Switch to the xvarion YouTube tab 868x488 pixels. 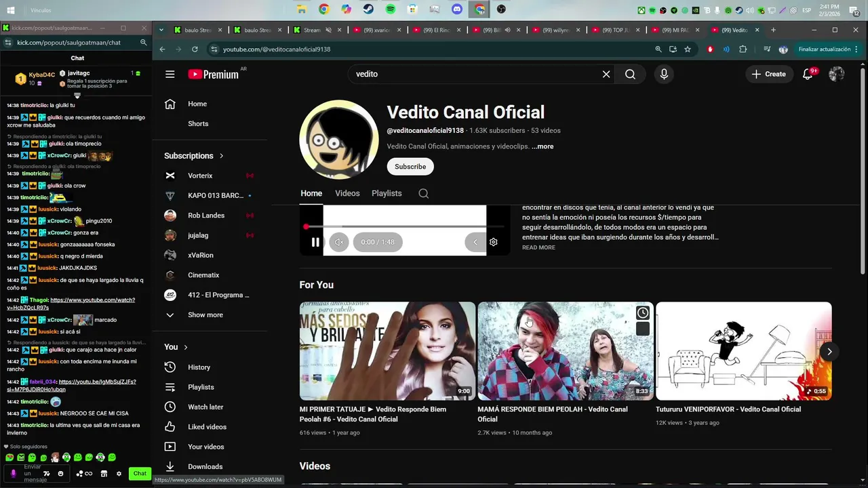(377, 30)
